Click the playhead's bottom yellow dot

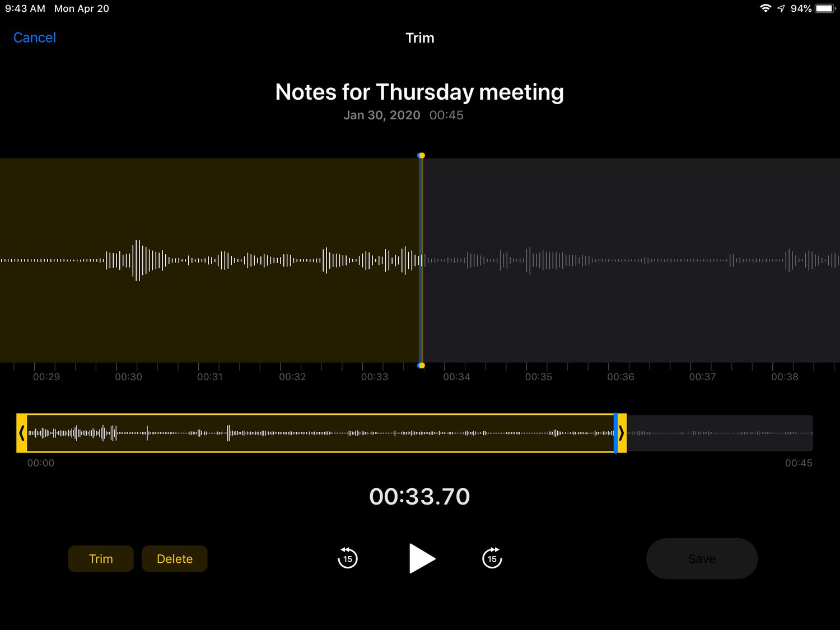tap(421, 366)
